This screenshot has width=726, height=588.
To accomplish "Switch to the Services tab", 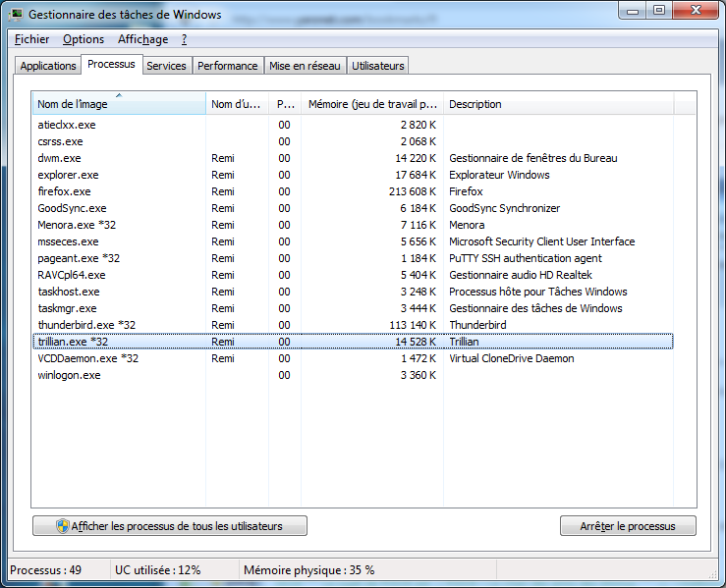I will 166,66.
